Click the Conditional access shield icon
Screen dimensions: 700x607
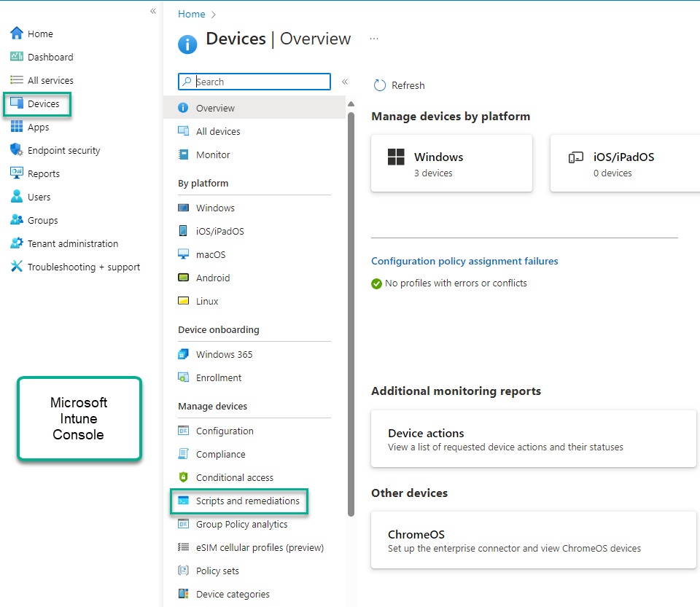[183, 477]
